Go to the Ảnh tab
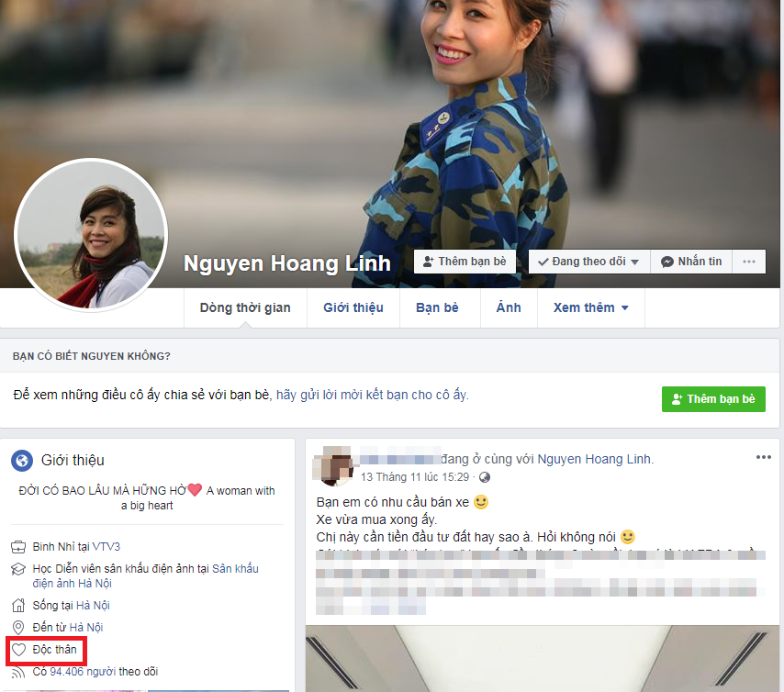 point(509,307)
